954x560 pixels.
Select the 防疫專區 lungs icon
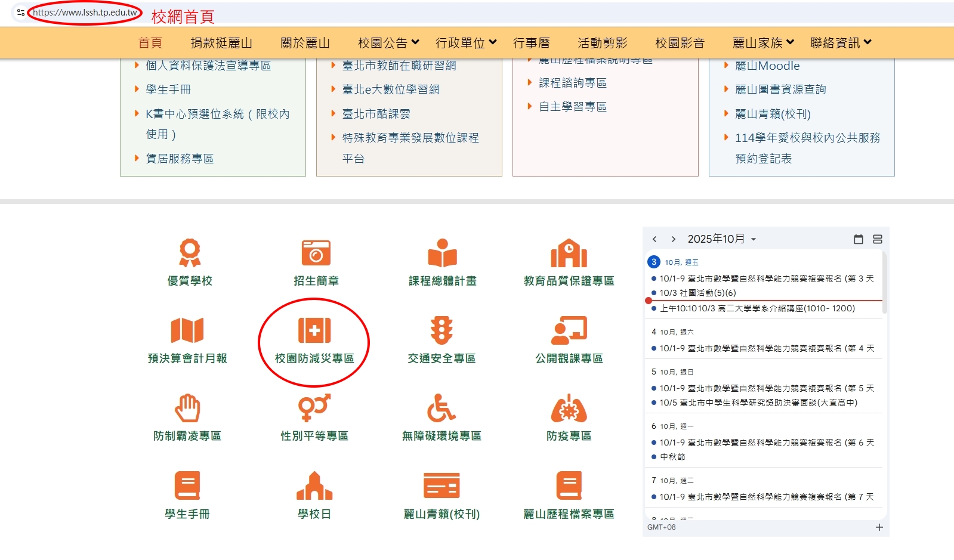point(569,408)
